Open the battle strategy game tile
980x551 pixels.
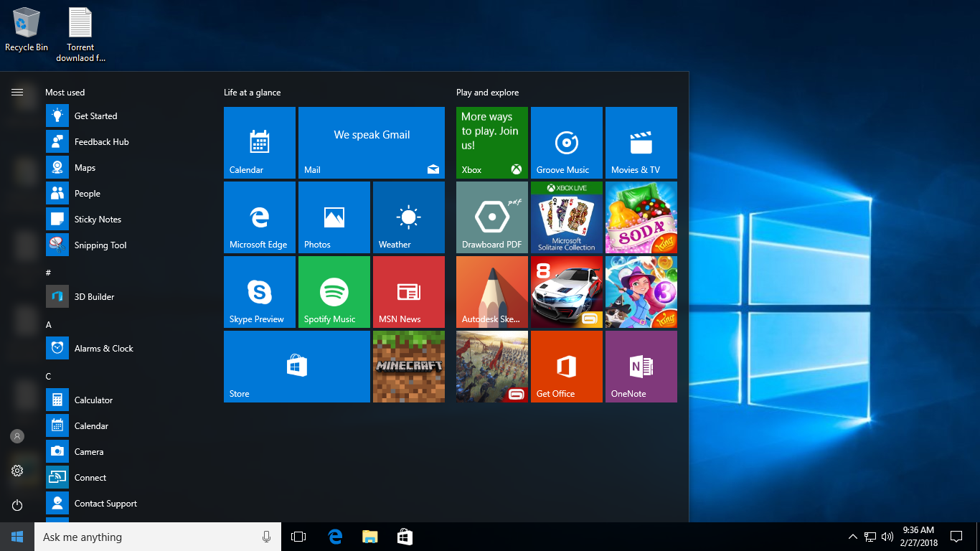tap(492, 367)
